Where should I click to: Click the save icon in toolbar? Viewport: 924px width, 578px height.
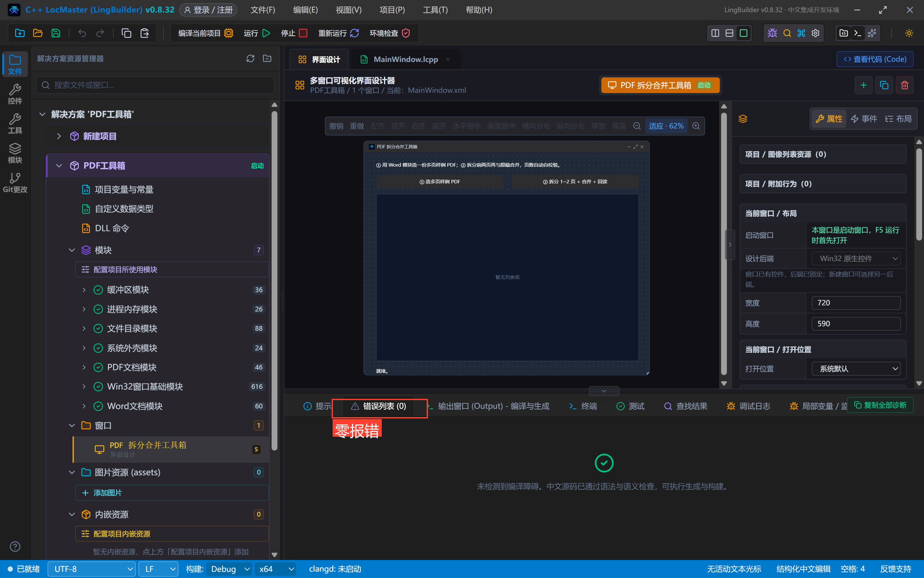point(56,33)
